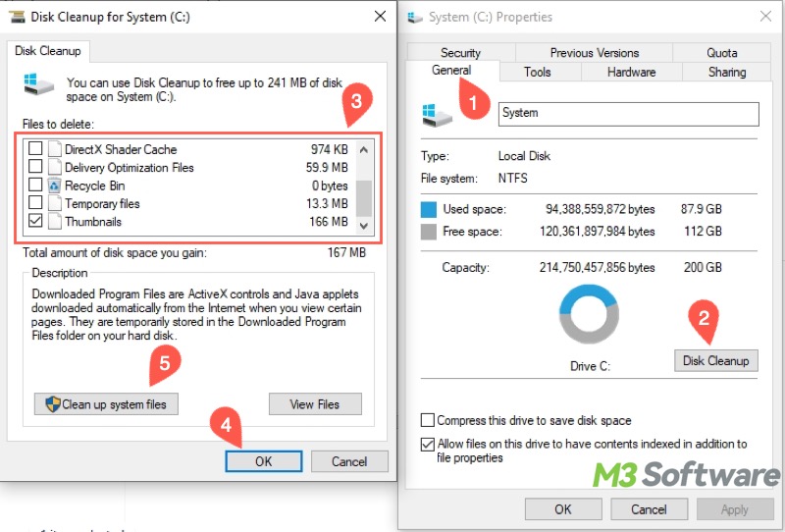Enable Compress this drive to save disk space
Viewport: 785px width, 532px height.
coord(427,420)
